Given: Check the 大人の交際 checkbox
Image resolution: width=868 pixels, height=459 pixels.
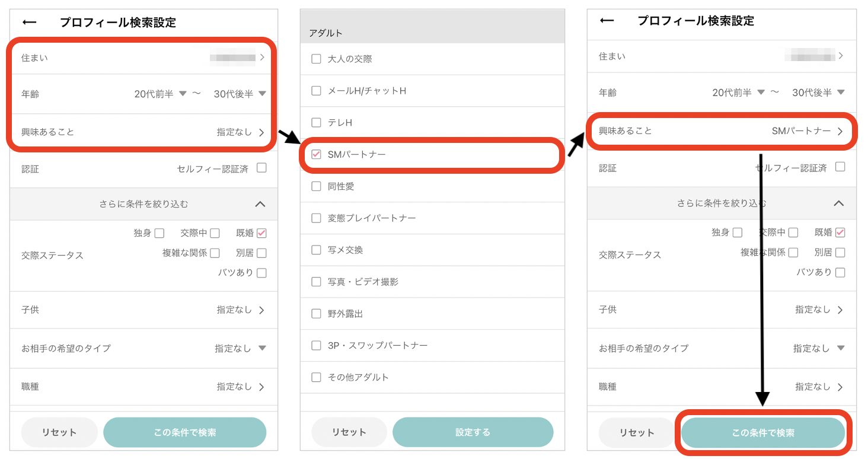Looking at the screenshot, I should tap(317, 59).
